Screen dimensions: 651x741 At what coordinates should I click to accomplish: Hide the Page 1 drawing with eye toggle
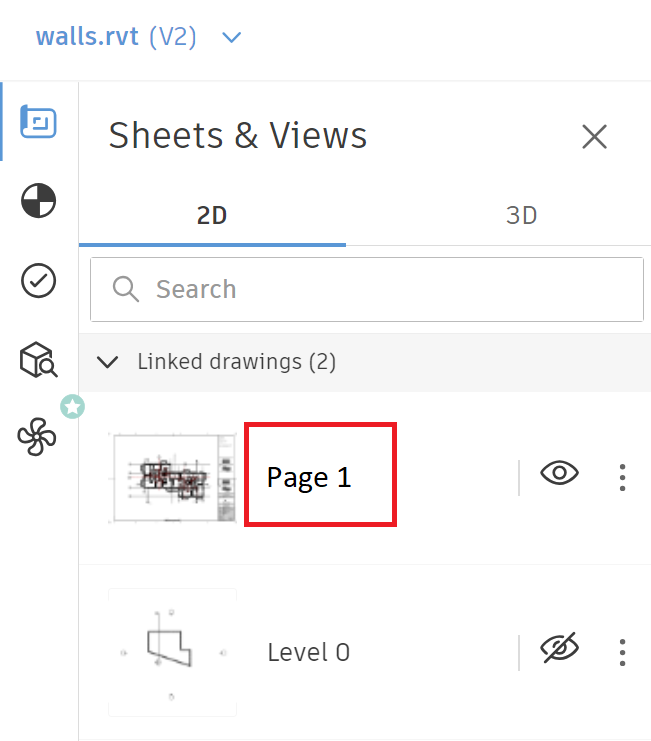[x=560, y=474]
